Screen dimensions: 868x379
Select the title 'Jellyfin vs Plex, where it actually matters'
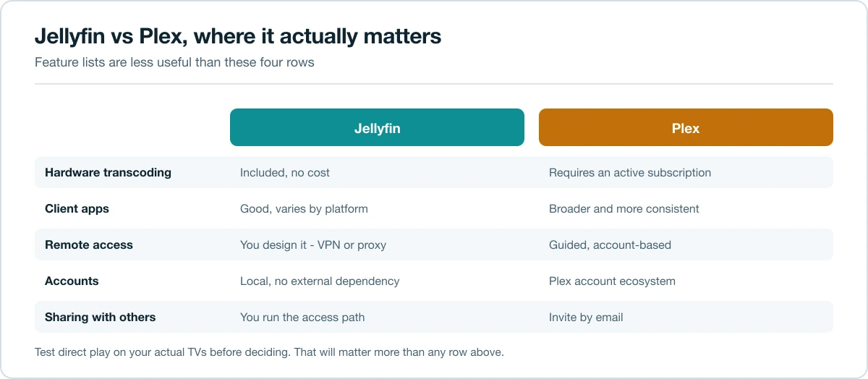(238, 36)
